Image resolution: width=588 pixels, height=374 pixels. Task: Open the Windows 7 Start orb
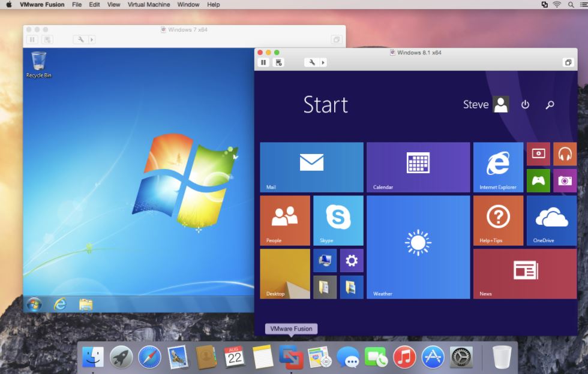34,304
